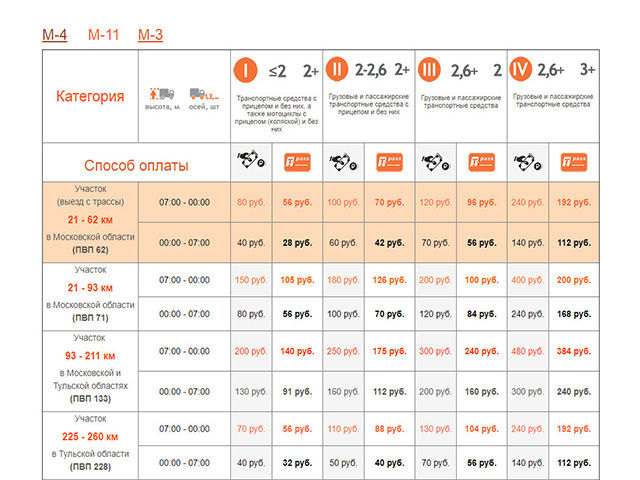Click the '28 руб.' price cell
The image size is (640, 480).
[297, 243]
